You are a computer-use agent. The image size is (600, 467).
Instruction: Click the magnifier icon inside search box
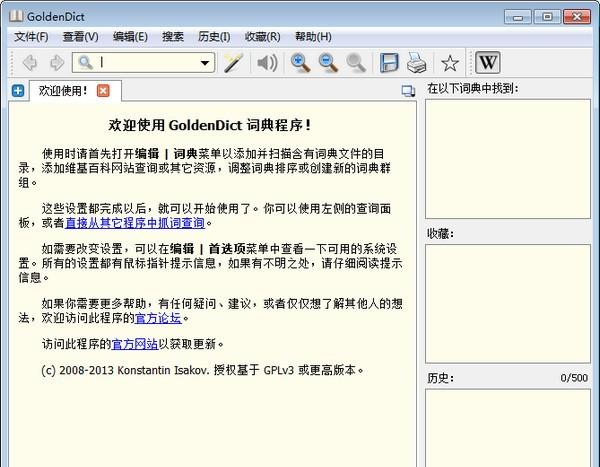point(85,62)
